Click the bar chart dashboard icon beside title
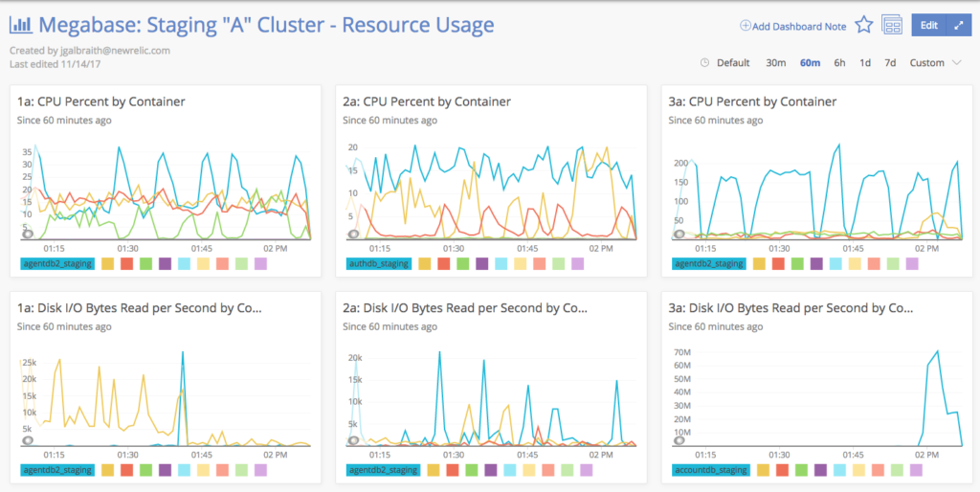Viewport: 980px width, 492px height. pyautogui.click(x=21, y=25)
